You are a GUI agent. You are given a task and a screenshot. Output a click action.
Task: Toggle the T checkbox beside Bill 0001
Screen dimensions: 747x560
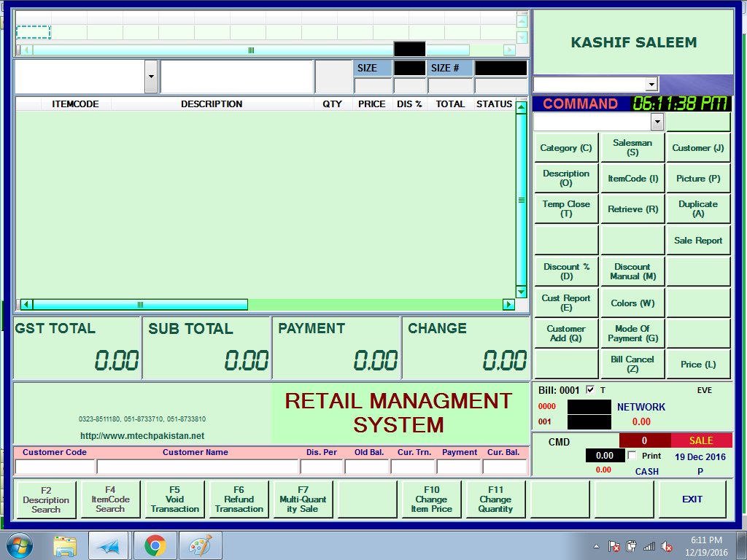590,390
